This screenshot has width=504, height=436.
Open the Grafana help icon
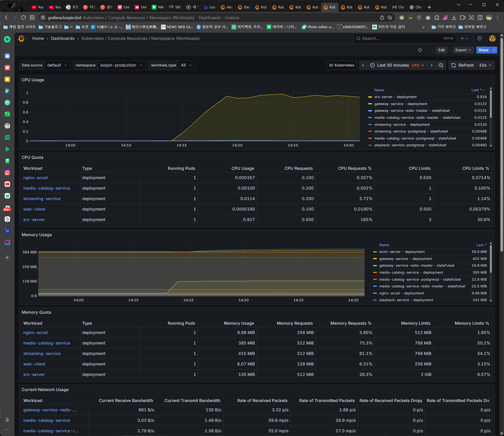tap(479, 38)
